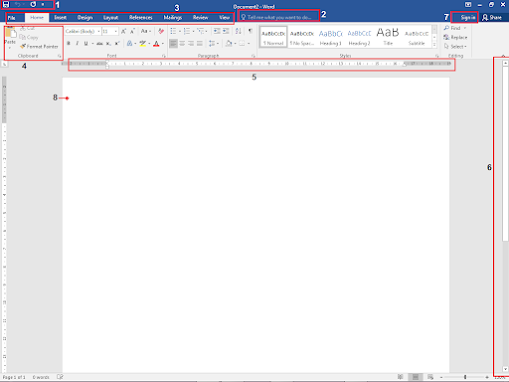Click the Sort A-Z icon
Viewport: 509px width, 382px height.
click(x=238, y=31)
